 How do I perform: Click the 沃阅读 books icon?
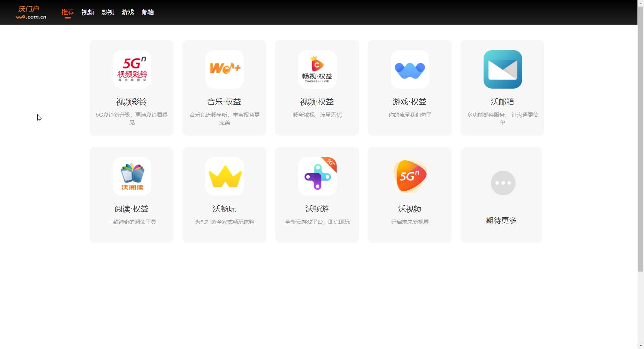tap(132, 176)
